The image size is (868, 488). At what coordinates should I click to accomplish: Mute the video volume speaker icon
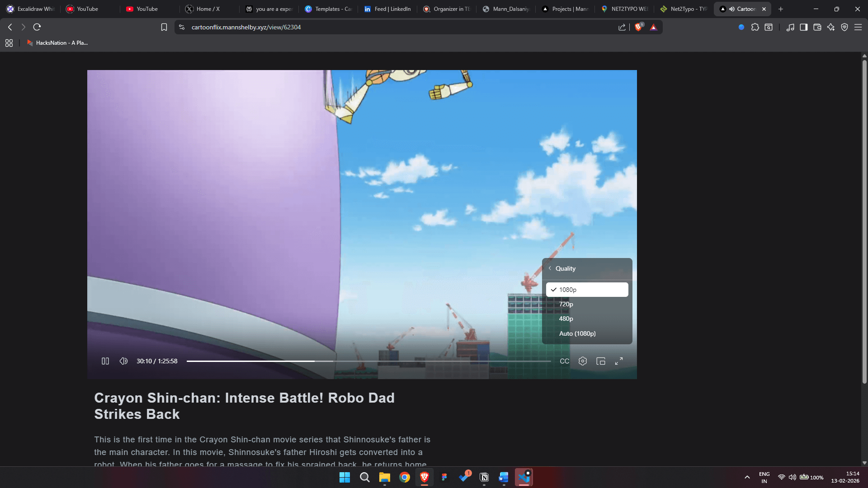[123, 361]
